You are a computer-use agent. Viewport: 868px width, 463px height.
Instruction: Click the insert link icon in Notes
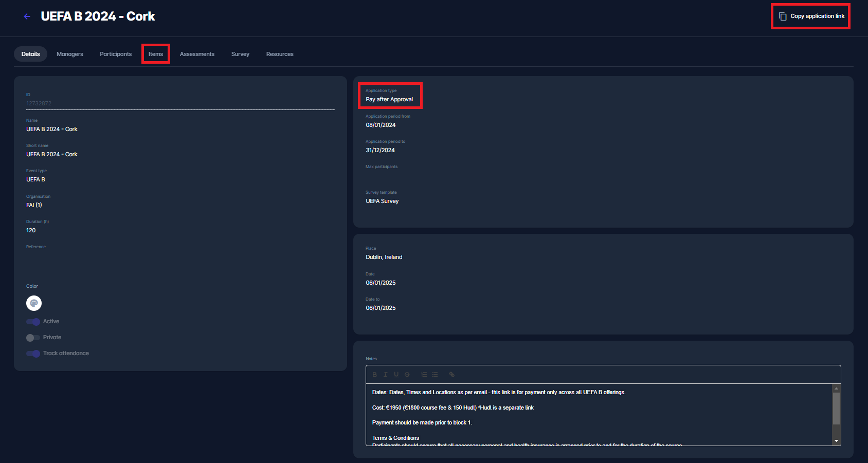[x=451, y=375]
